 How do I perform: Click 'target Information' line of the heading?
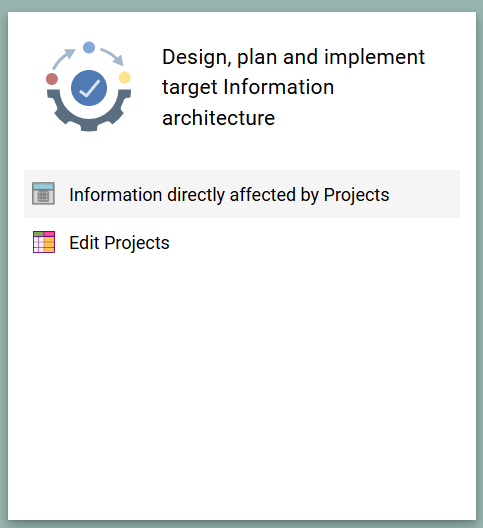coord(248,87)
